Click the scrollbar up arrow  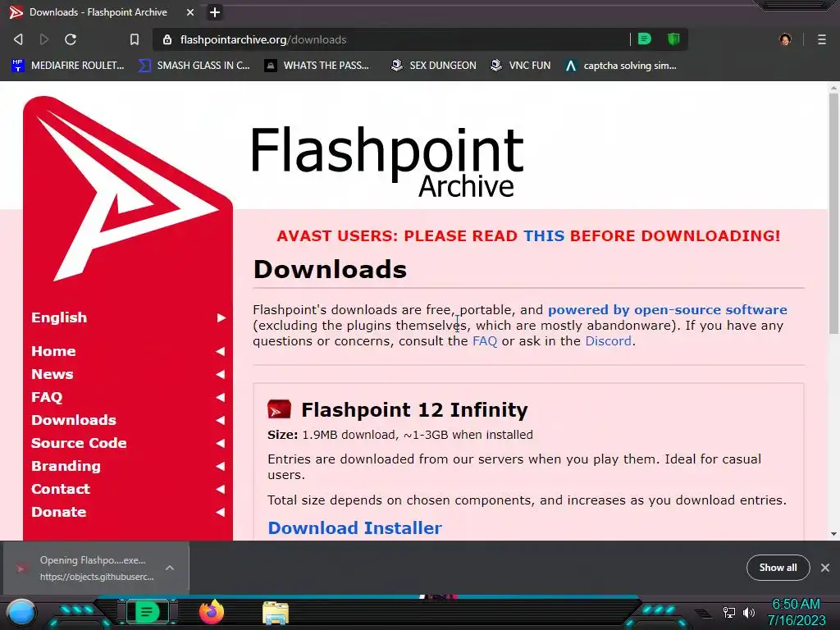pos(833,87)
